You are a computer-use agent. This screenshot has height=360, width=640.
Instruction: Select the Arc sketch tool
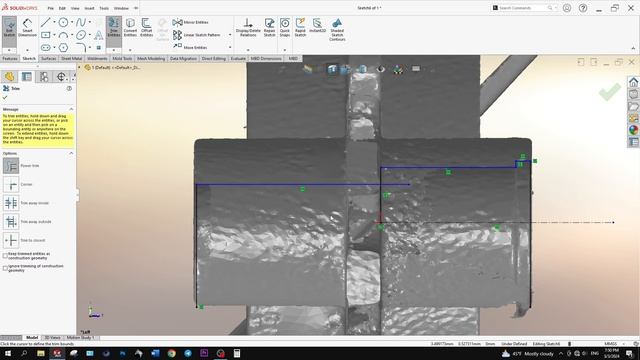[x=63, y=35]
